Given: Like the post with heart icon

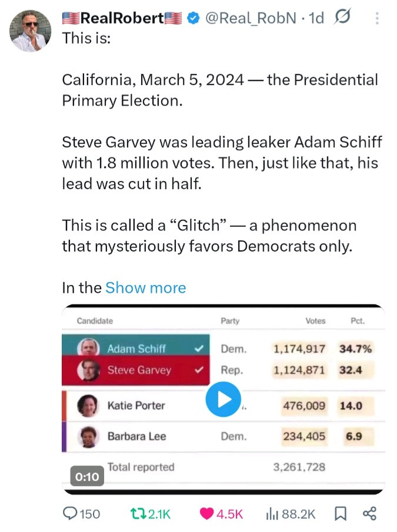Looking at the screenshot, I should tap(207, 513).
